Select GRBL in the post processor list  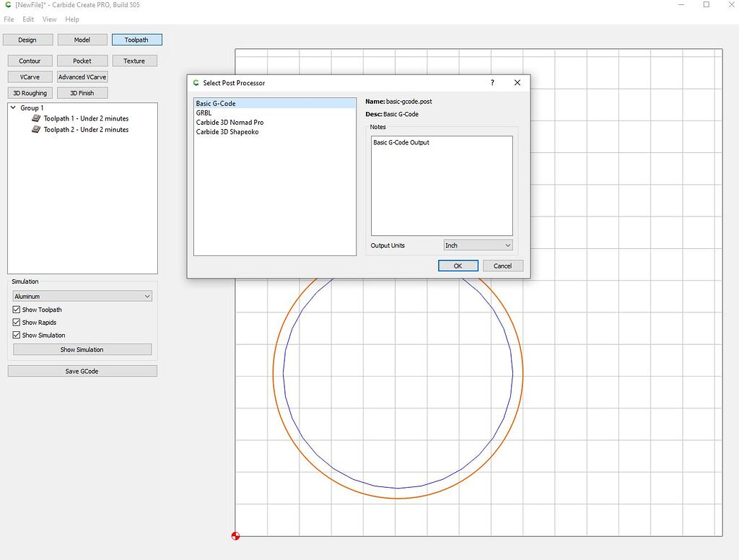204,113
